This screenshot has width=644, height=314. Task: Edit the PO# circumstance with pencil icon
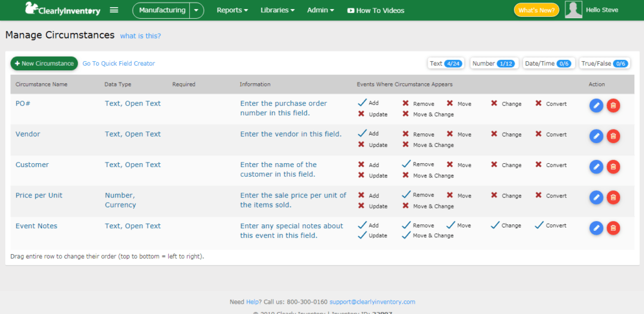pos(596,106)
